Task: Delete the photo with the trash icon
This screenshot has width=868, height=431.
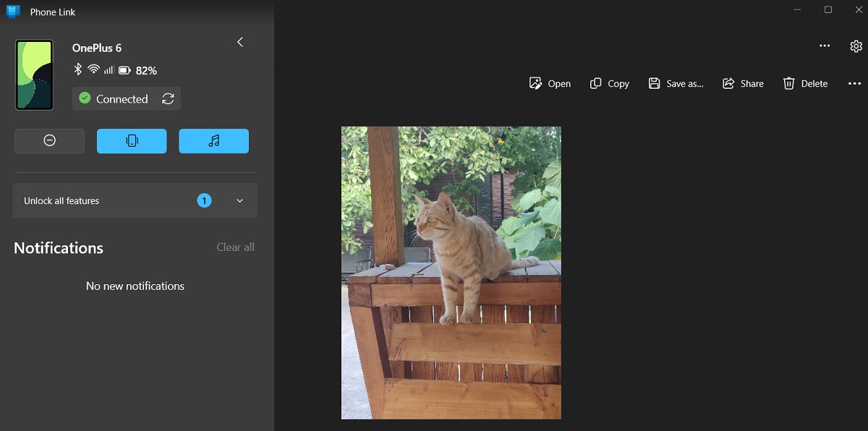Action: click(805, 83)
